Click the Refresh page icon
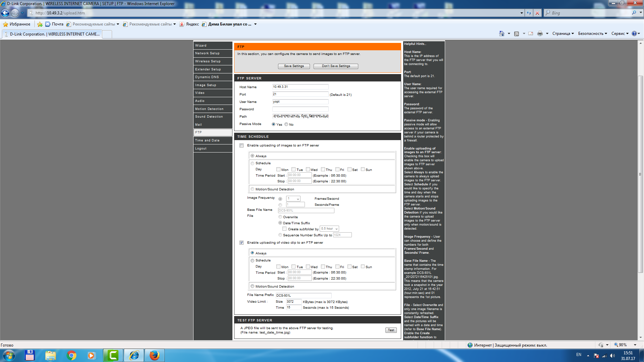 [529, 13]
